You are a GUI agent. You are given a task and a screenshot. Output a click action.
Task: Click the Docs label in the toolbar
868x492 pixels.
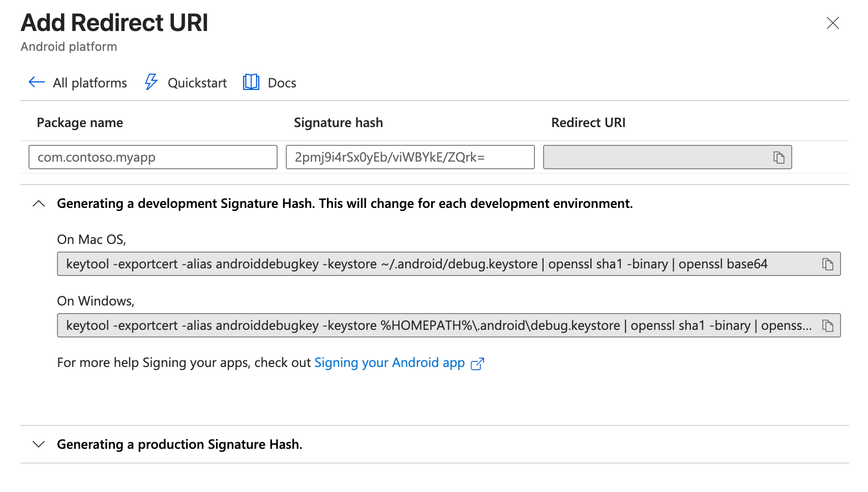click(281, 82)
